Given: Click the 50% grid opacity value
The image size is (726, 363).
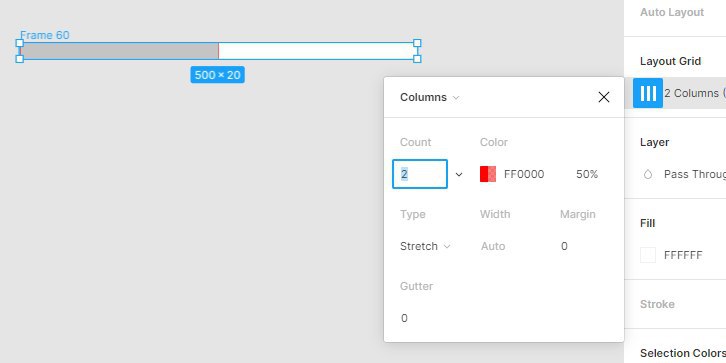Looking at the screenshot, I should click(x=587, y=175).
